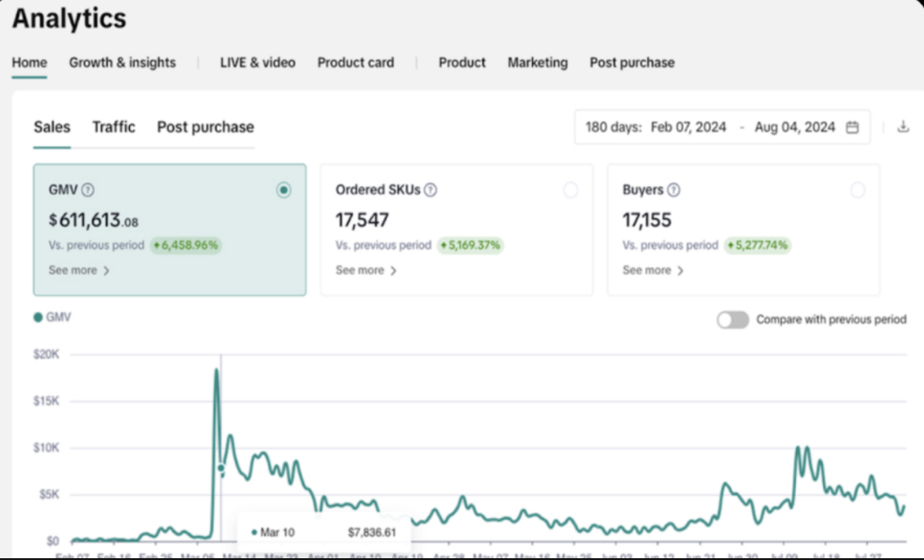Go to the Marketing tab

click(x=537, y=63)
